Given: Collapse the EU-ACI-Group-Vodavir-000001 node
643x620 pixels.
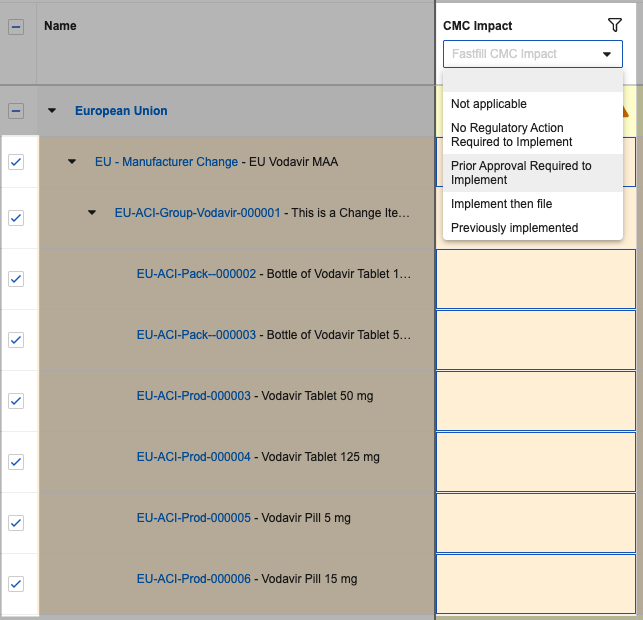Looking at the screenshot, I should pos(92,213).
